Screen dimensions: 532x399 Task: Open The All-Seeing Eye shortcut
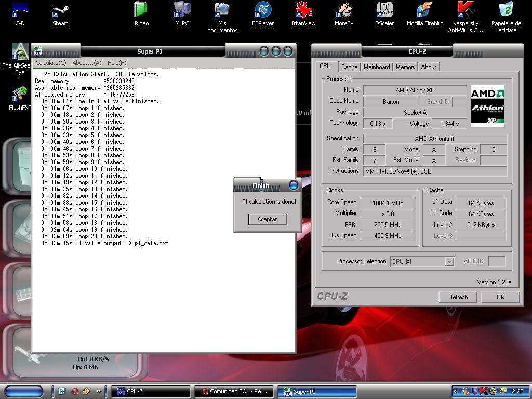(x=20, y=52)
